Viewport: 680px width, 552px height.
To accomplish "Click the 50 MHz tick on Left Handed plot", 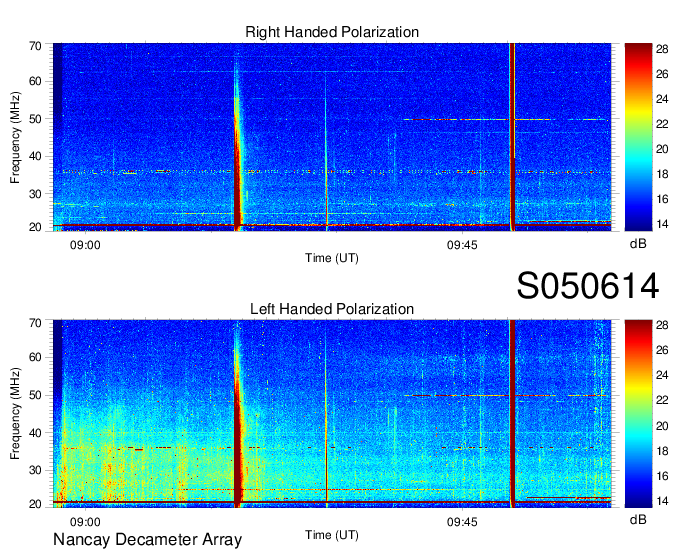I will tap(35, 395).
